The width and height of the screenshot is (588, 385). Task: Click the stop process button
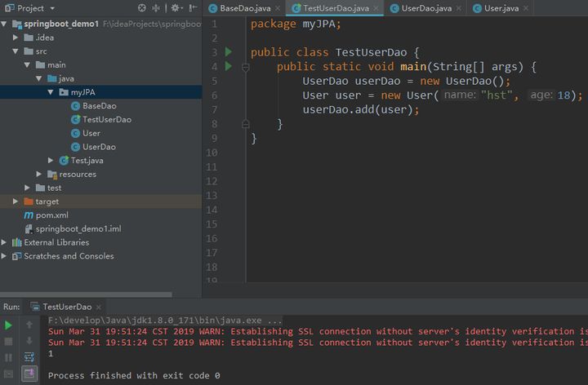point(8,341)
